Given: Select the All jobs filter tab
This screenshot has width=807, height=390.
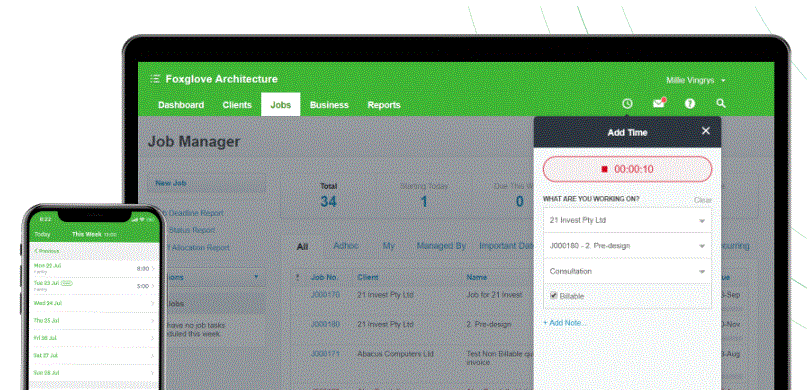Looking at the screenshot, I should click(x=302, y=246).
